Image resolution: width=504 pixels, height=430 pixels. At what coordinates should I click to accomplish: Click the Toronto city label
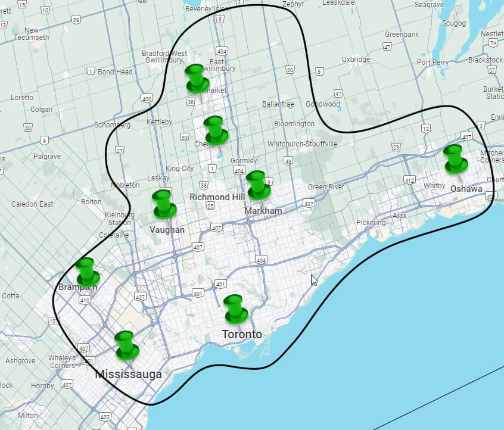241,334
